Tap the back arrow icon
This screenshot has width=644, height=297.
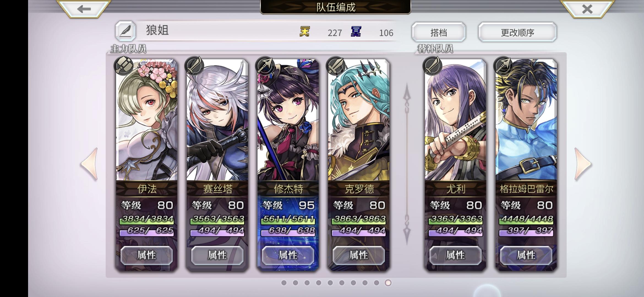[84, 9]
